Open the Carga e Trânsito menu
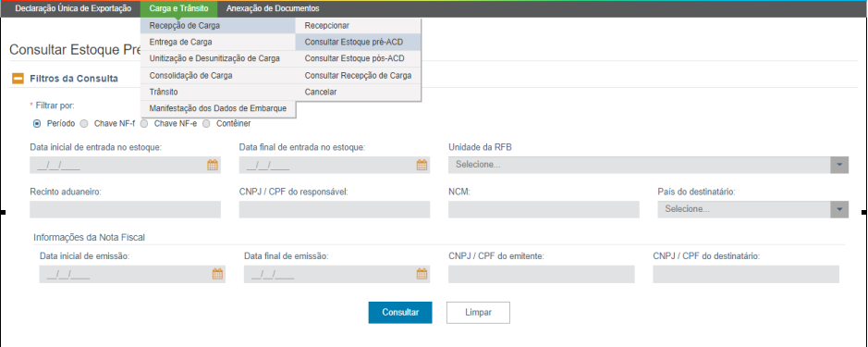The width and height of the screenshot is (868, 347). pos(178,9)
